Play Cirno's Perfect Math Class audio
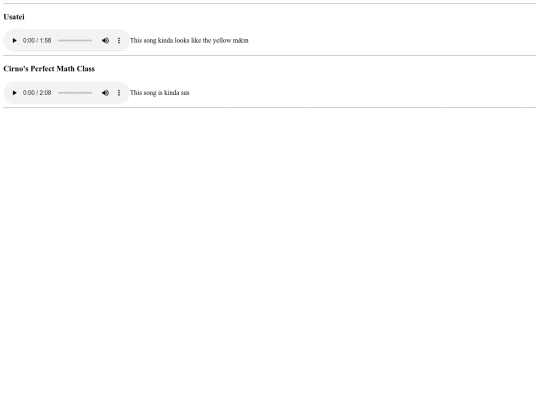This screenshot has height=405, width=540. point(14,93)
